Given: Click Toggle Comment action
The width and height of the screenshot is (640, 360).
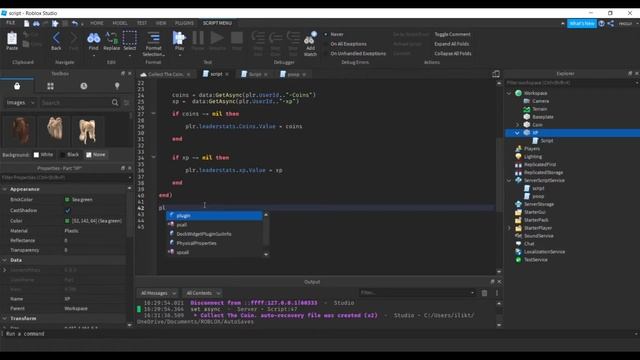Looking at the screenshot, I should click(452, 34).
